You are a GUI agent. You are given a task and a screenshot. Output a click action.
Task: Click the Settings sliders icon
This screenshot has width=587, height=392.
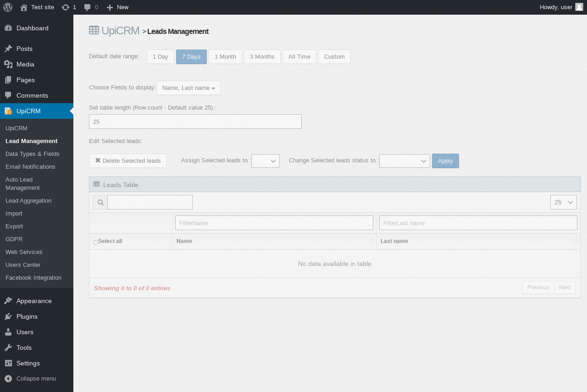[x=8, y=363]
